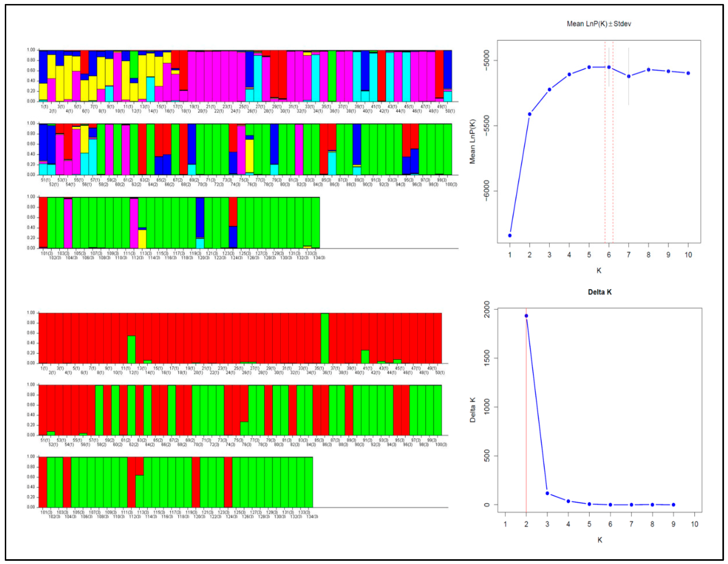728x564 pixels.
Task: Select red bar above 101(3) in red-green plot
Action: 43,482
